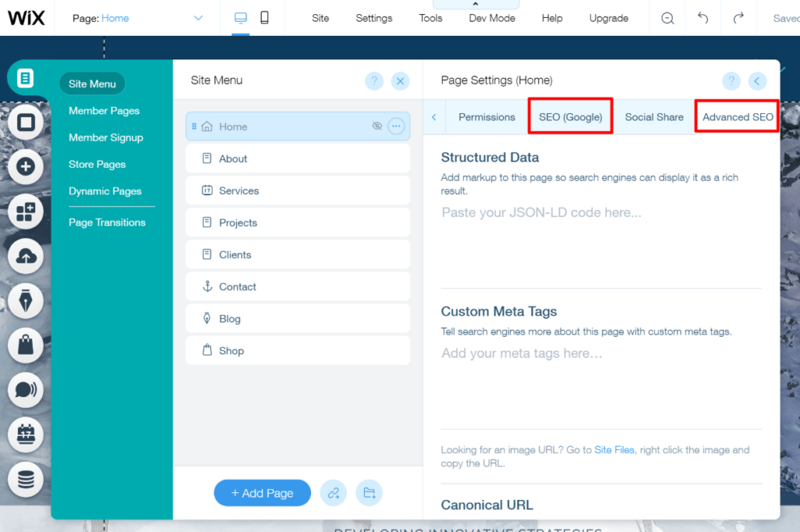
Task: Switch to desktop editor view
Action: [241, 18]
